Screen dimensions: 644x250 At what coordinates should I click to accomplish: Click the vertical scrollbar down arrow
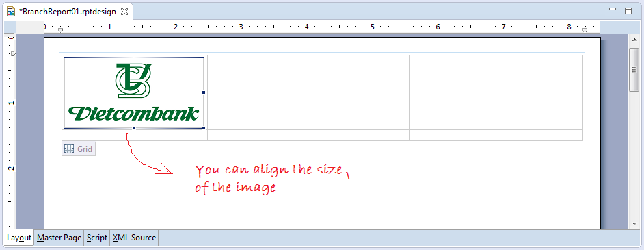634,224
